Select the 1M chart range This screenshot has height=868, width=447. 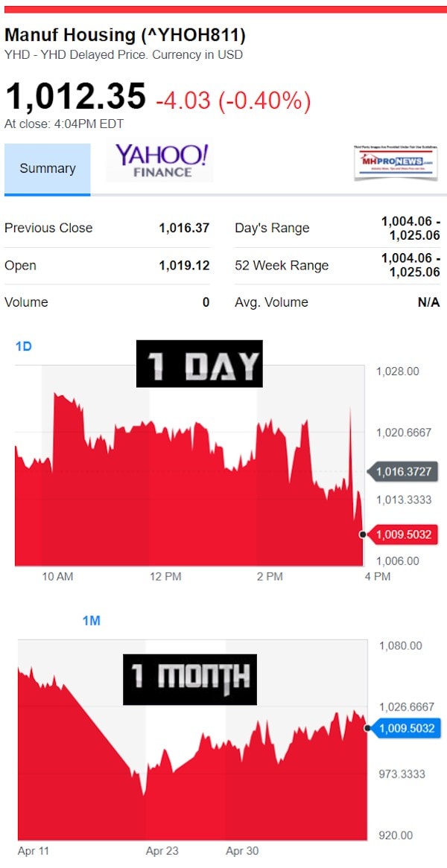[92, 621]
